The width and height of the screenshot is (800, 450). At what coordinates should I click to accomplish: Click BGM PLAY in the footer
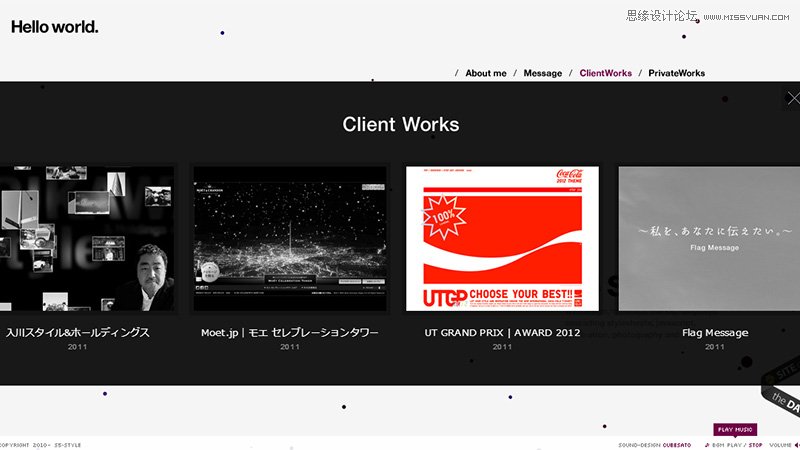click(x=727, y=445)
